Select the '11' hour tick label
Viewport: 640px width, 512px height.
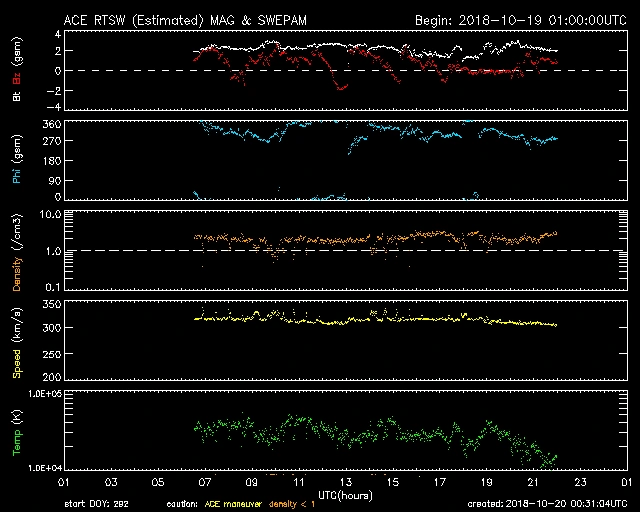[299, 483]
